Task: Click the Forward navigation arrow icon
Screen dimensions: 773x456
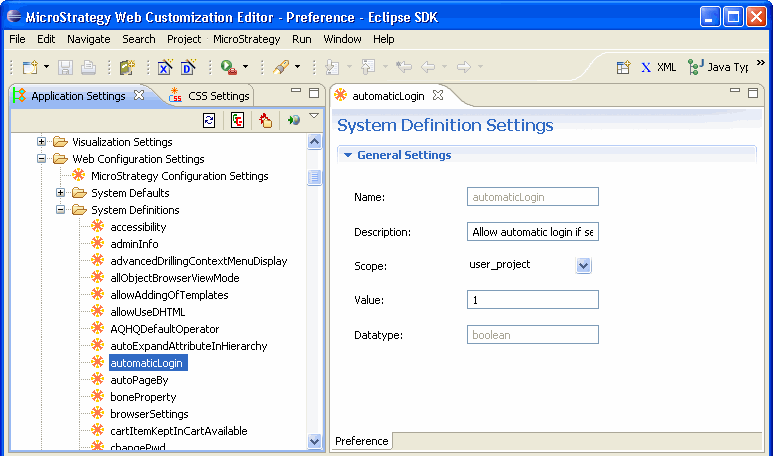Action: tap(464, 67)
